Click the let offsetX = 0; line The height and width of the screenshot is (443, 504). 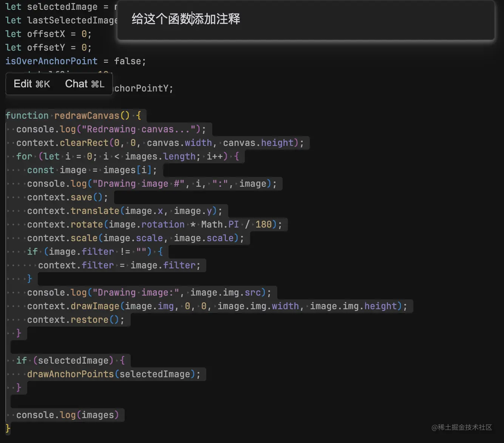[x=48, y=34]
